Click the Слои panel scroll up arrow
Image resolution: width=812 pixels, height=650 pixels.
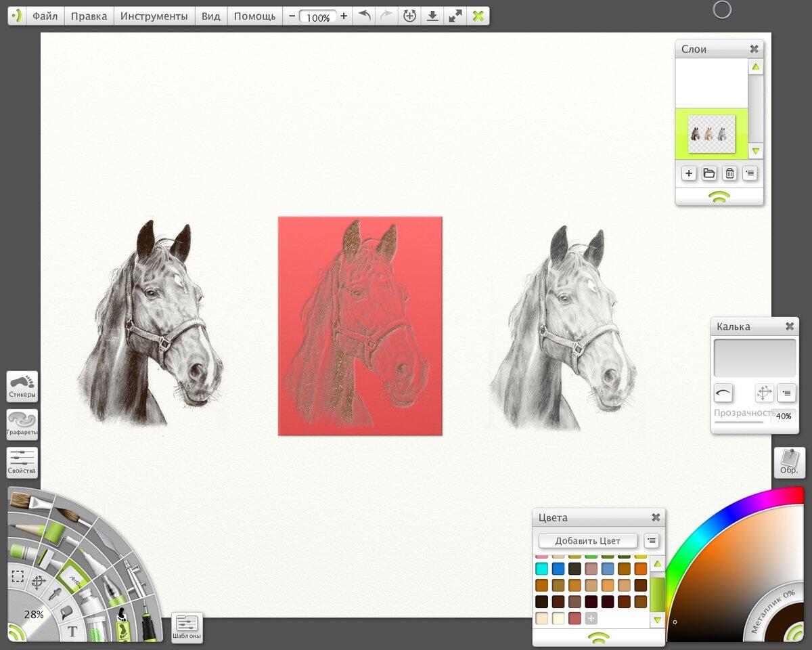[x=756, y=67]
